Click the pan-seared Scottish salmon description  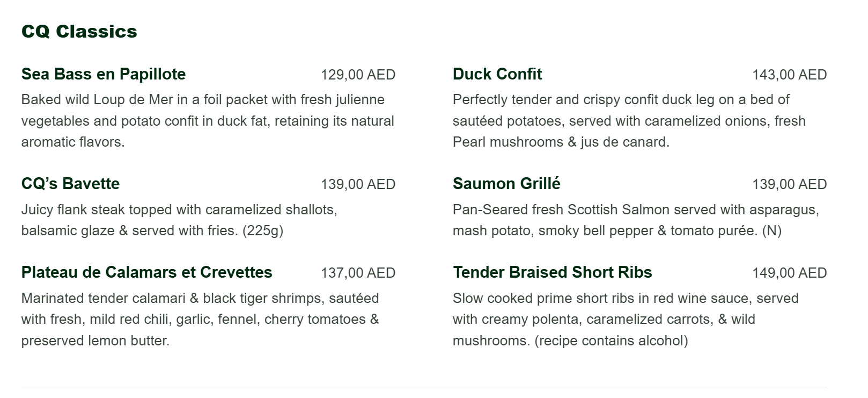636,220
